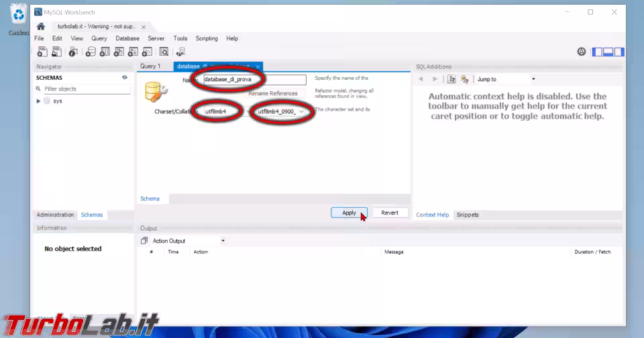Open SQL script file icon
This screenshot has height=338, width=644.
[x=56, y=52]
